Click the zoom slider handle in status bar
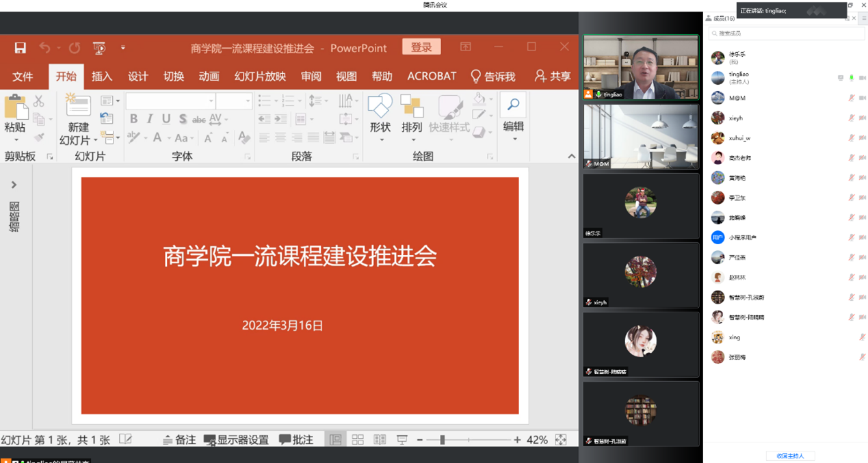Image resolution: width=868 pixels, height=463 pixels. [443, 440]
